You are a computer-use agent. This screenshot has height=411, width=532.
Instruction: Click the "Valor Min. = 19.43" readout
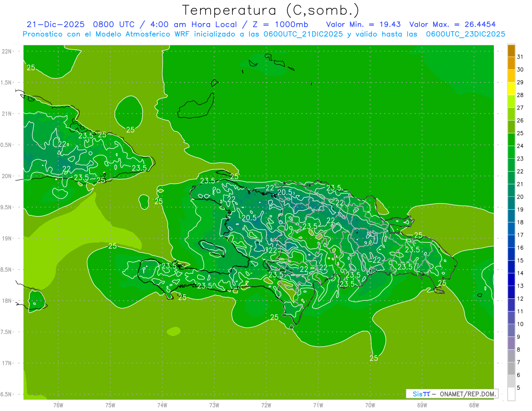pyautogui.click(x=363, y=24)
